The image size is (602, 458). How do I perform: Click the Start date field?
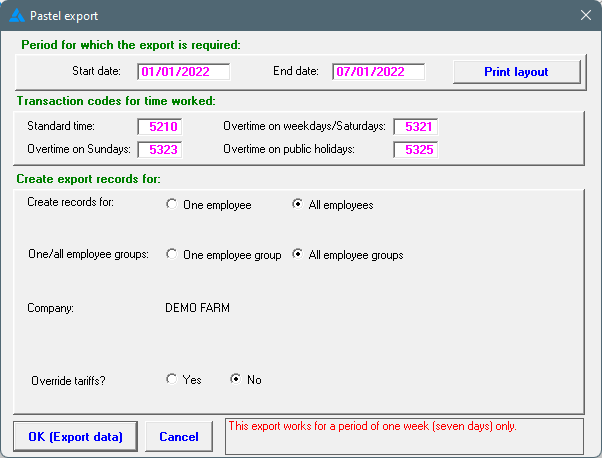click(184, 72)
